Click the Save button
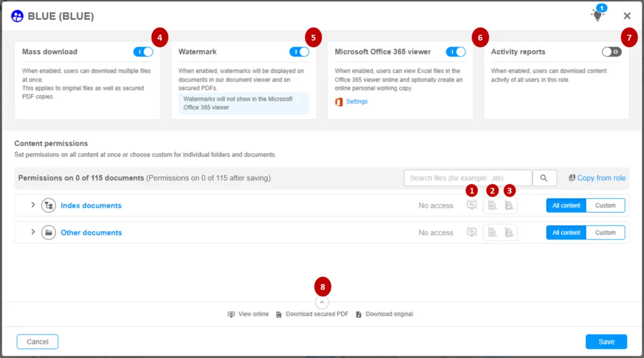The image size is (644, 358). coord(606,342)
